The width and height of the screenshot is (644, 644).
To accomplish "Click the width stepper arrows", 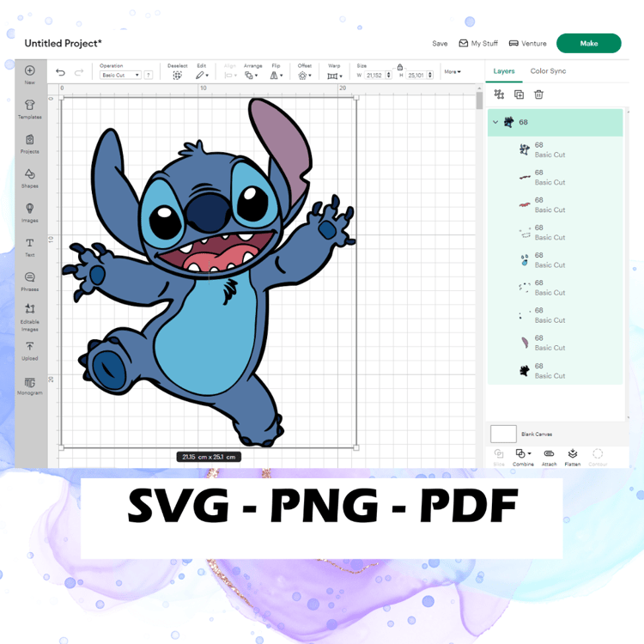I will coord(388,76).
